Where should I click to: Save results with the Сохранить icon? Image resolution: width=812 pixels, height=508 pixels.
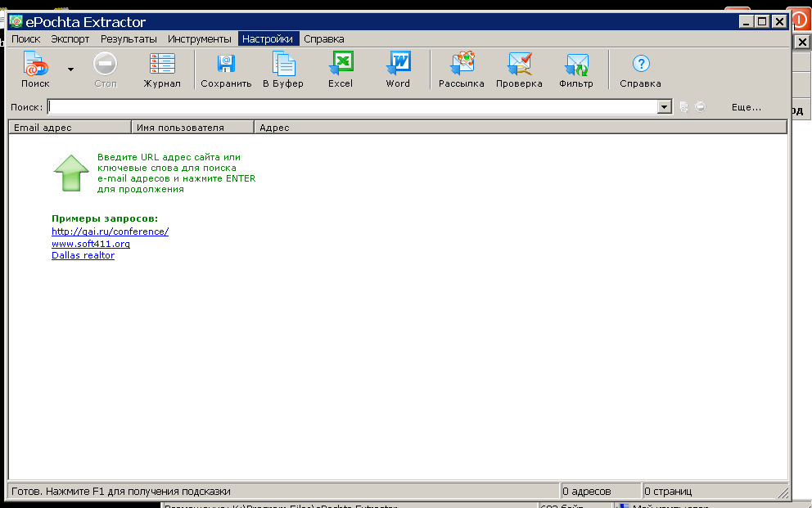click(226, 69)
